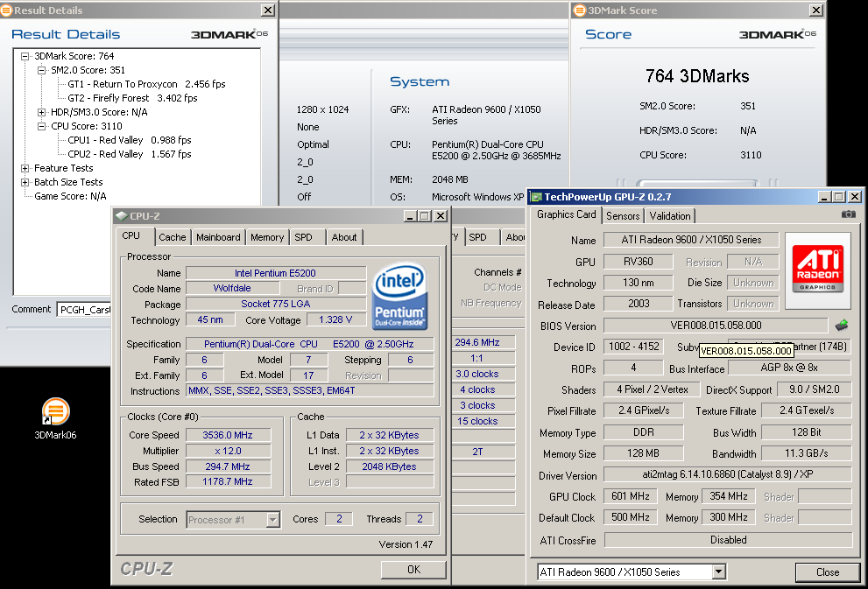Screen dimensions: 868x589
Task: Click Level 2 cache 2048 KBytes value
Action: pyautogui.click(x=390, y=466)
